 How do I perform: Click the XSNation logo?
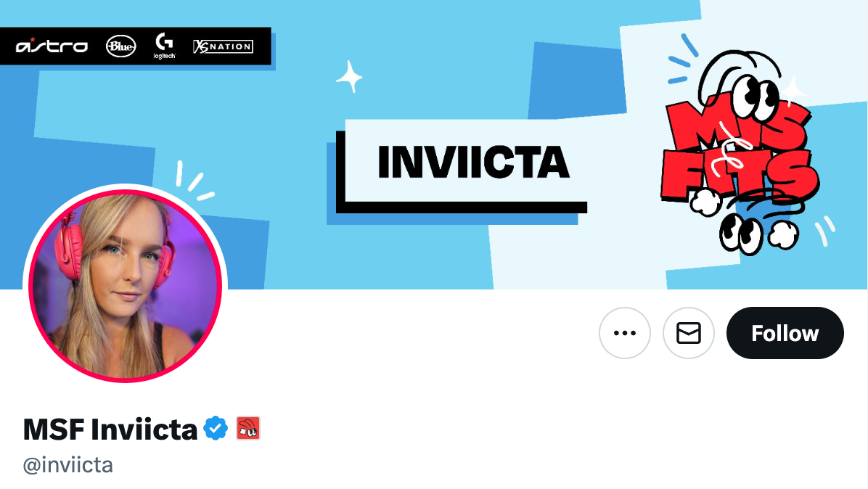223,46
